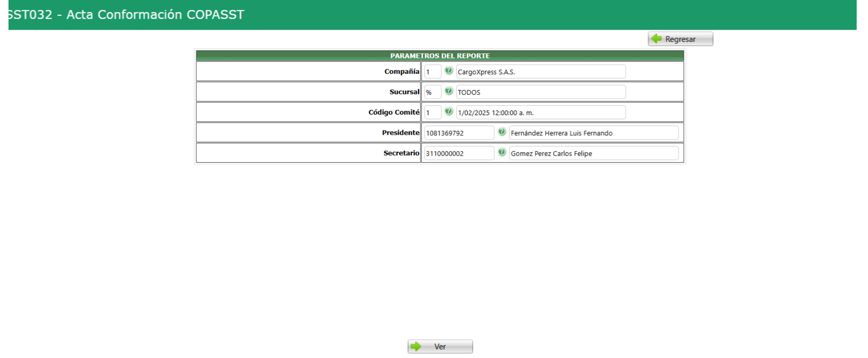Click the Sucursal row label

click(404, 92)
